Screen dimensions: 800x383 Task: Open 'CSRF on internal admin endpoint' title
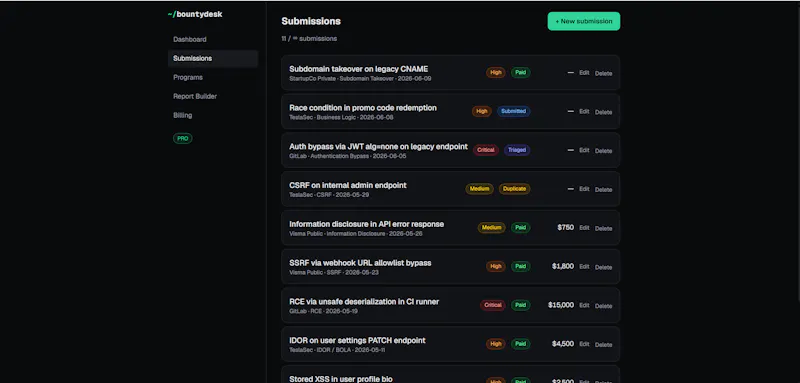(348, 185)
